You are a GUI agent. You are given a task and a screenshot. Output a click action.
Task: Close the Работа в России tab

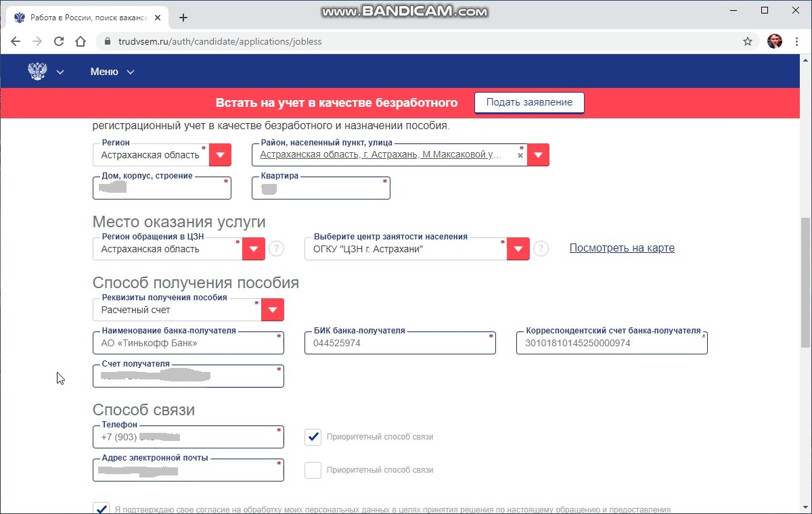point(159,18)
